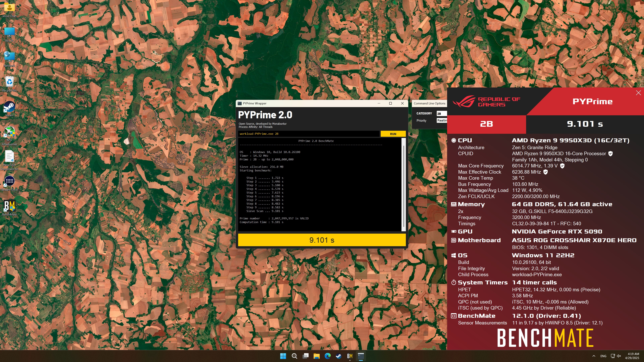Open Steam from the taskbar
Image resolution: width=644 pixels, height=362 pixels.
click(x=338, y=356)
